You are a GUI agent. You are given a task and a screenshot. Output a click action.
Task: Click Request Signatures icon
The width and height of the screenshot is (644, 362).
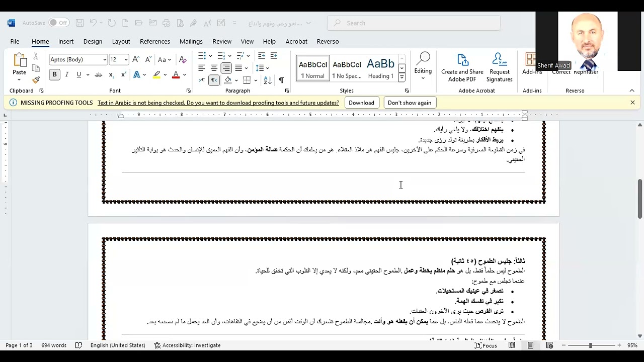(x=499, y=68)
